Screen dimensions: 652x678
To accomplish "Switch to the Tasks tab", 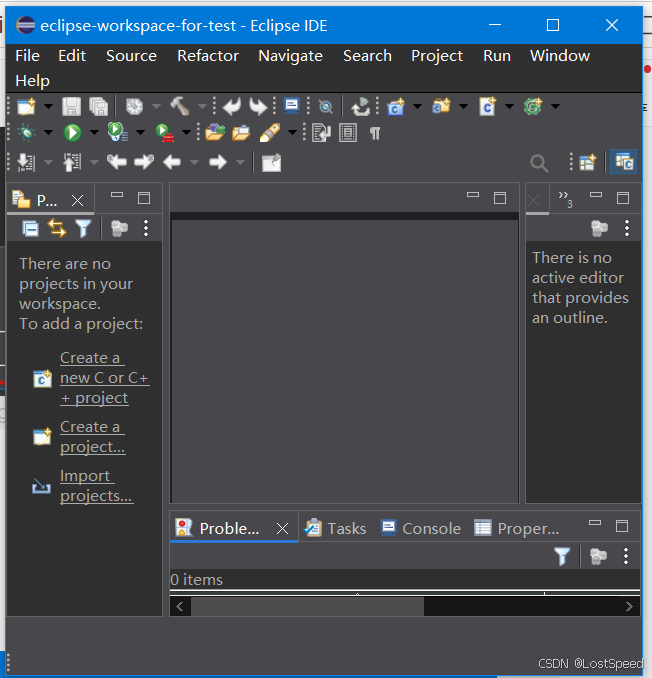I will point(336,528).
